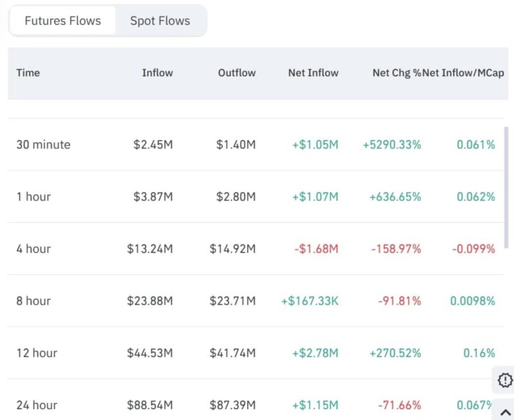514x420 pixels.
Task: Select the 30 minute row label
Action: [x=43, y=144]
